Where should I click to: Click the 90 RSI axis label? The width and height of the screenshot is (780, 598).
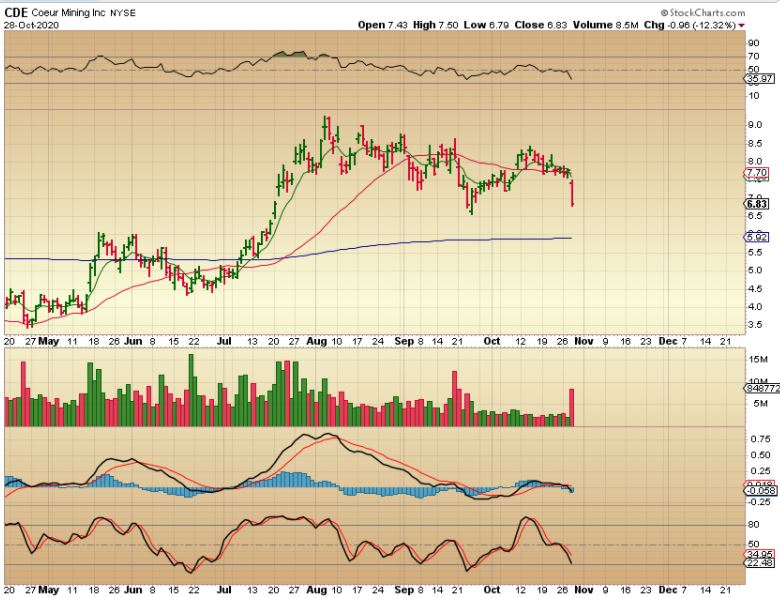tap(754, 43)
